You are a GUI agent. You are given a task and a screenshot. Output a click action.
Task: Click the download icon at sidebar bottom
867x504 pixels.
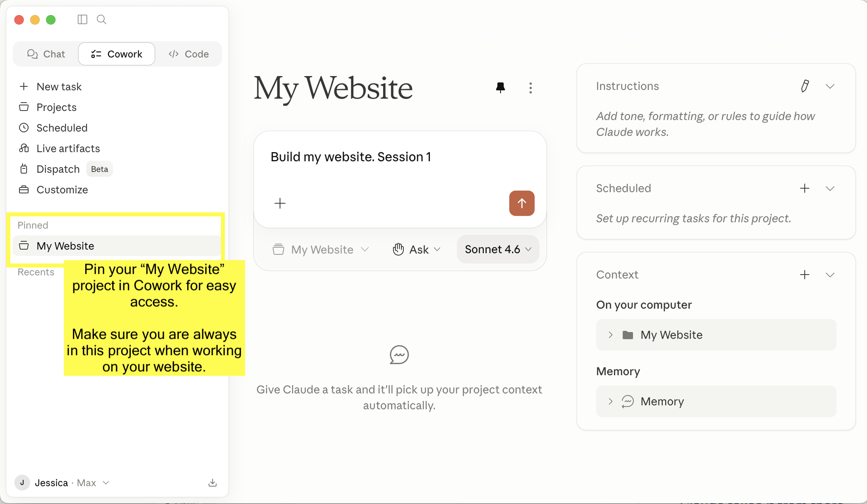(213, 483)
